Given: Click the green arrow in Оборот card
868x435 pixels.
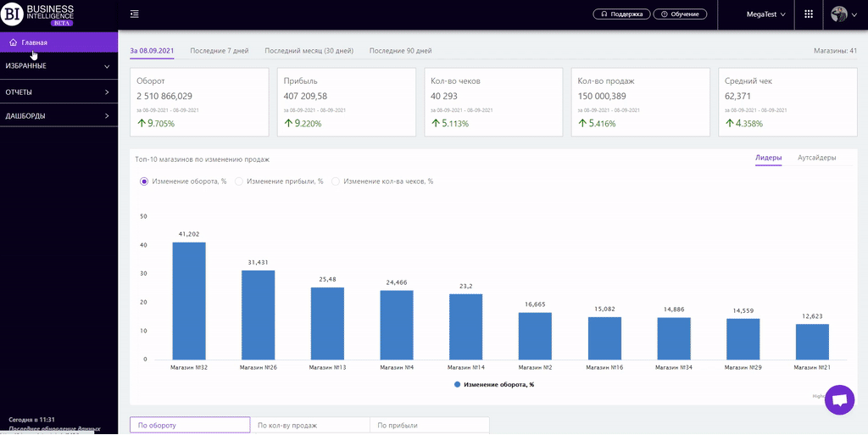Looking at the screenshot, I should (x=141, y=124).
